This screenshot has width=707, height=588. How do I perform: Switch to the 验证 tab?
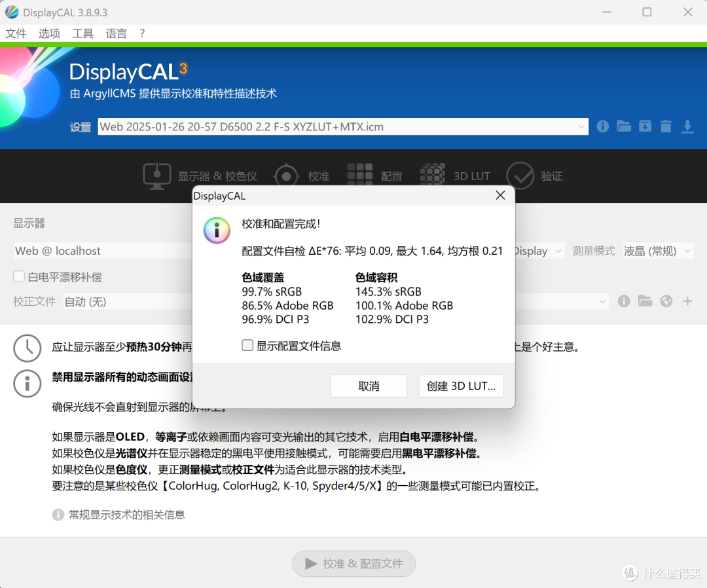534,176
